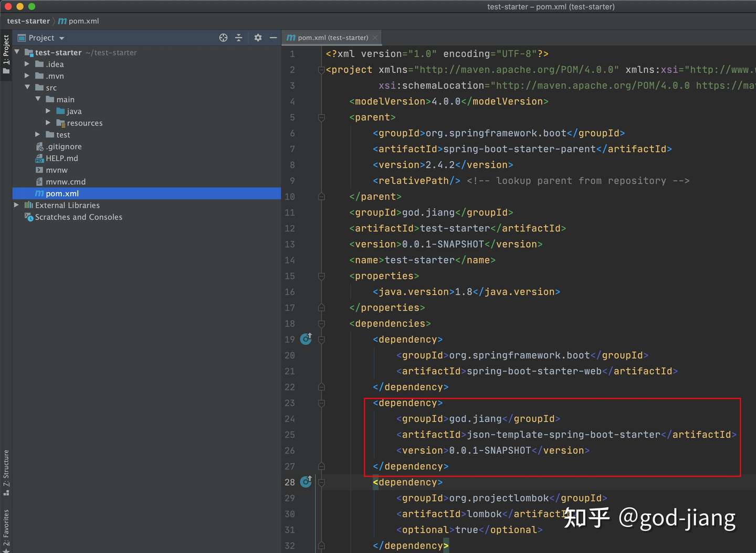Expand the java folder

coord(48,111)
